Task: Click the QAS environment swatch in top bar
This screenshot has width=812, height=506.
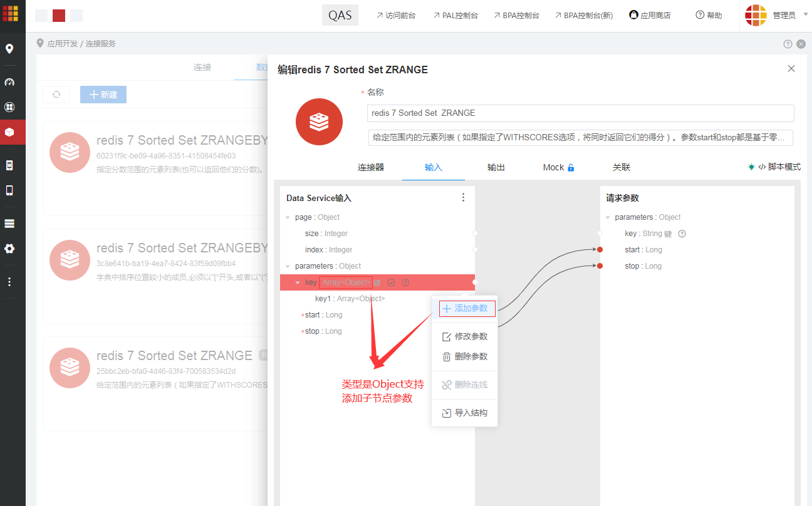Action: pyautogui.click(x=340, y=14)
